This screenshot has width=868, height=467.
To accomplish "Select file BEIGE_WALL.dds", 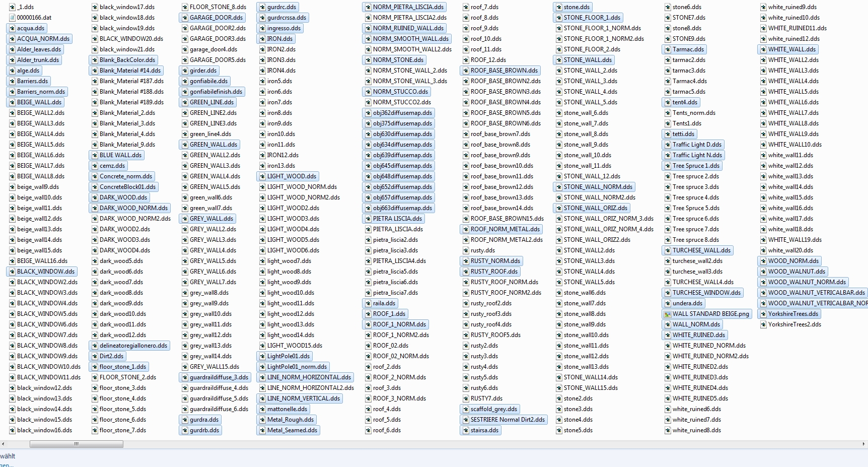I will point(35,102).
